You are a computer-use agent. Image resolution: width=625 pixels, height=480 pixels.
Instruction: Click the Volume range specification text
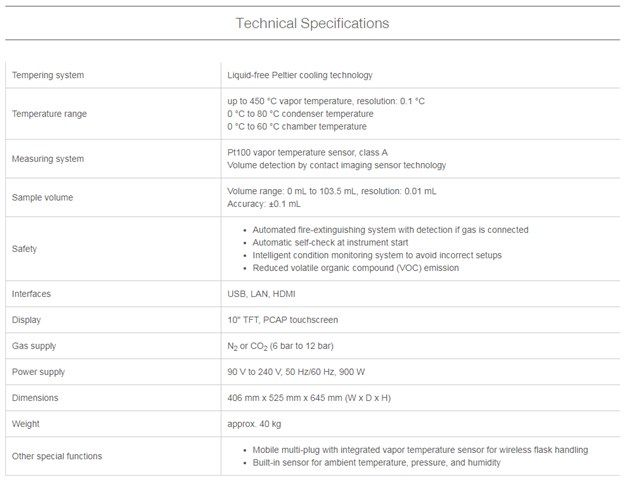(332, 191)
